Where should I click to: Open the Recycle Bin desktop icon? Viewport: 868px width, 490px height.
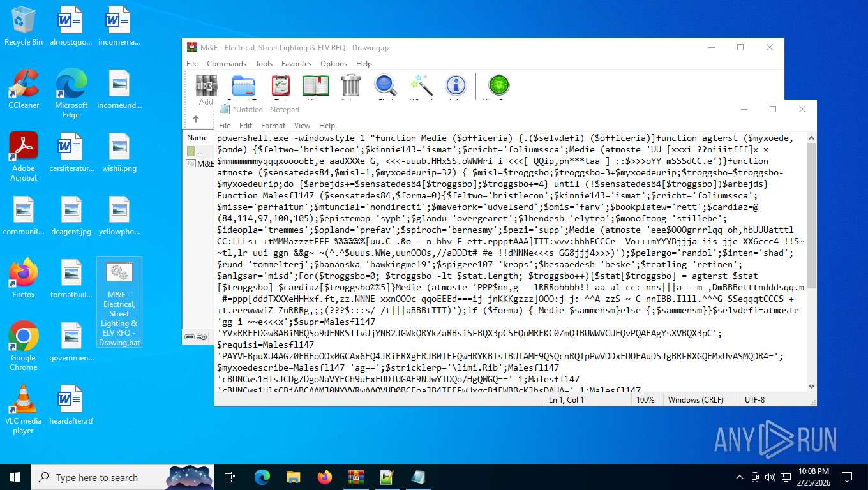[24, 27]
